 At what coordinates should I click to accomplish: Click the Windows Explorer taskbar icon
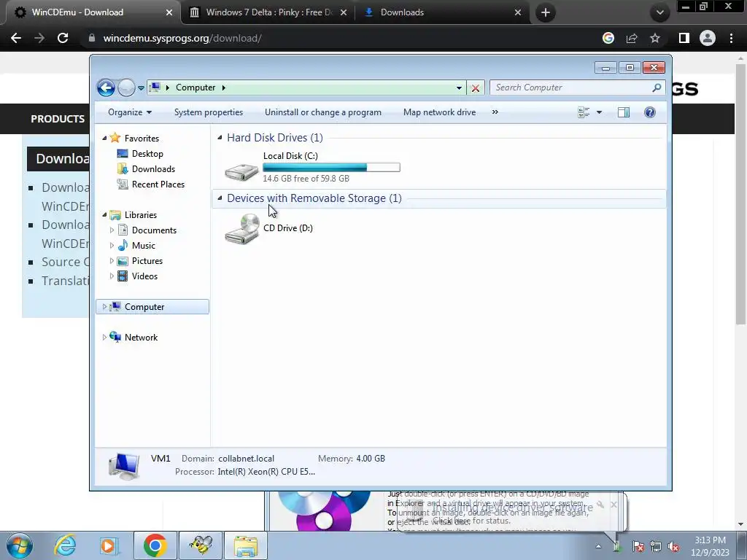(246, 545)
